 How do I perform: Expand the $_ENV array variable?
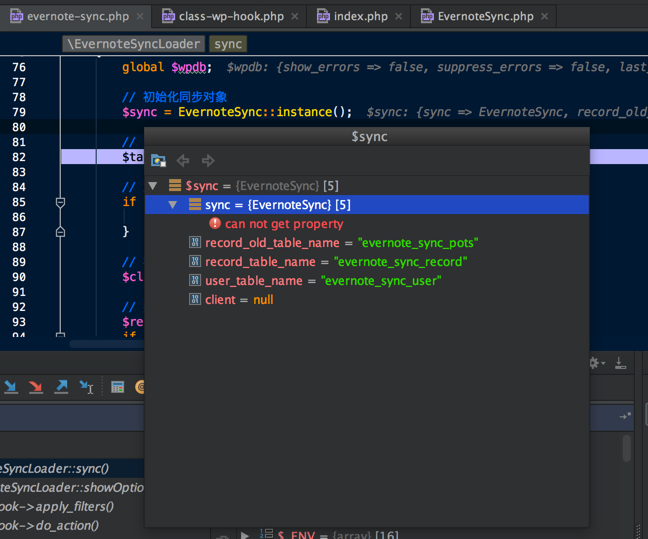click(246, 534)
